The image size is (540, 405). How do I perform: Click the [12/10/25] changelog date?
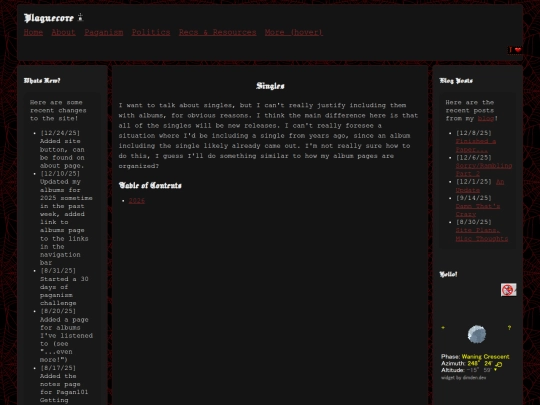(x=60, y=174)
